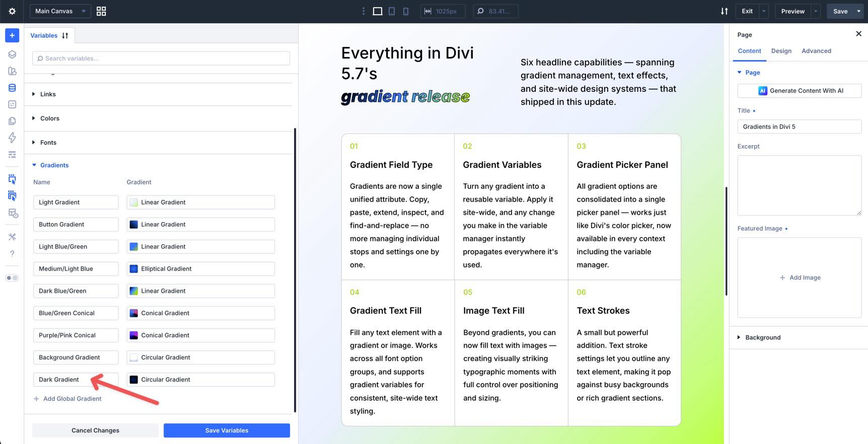868x444 pixels.
Task: Switch to phone view icon
Action: [406, 11]
